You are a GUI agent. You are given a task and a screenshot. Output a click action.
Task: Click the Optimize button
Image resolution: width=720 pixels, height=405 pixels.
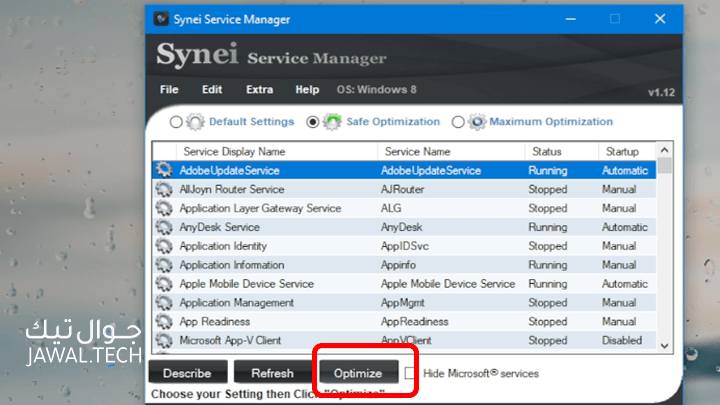[x=359, y=372]
